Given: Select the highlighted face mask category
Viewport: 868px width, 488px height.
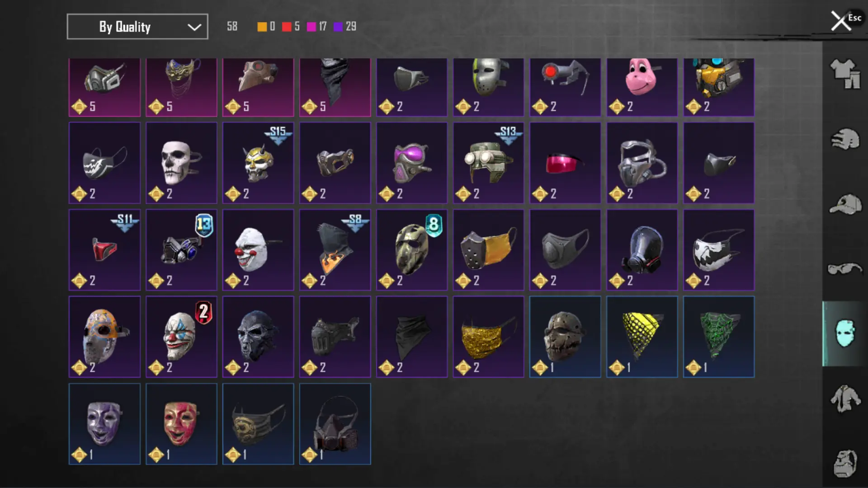Looking at the screenshot, I should click(845, 333).
